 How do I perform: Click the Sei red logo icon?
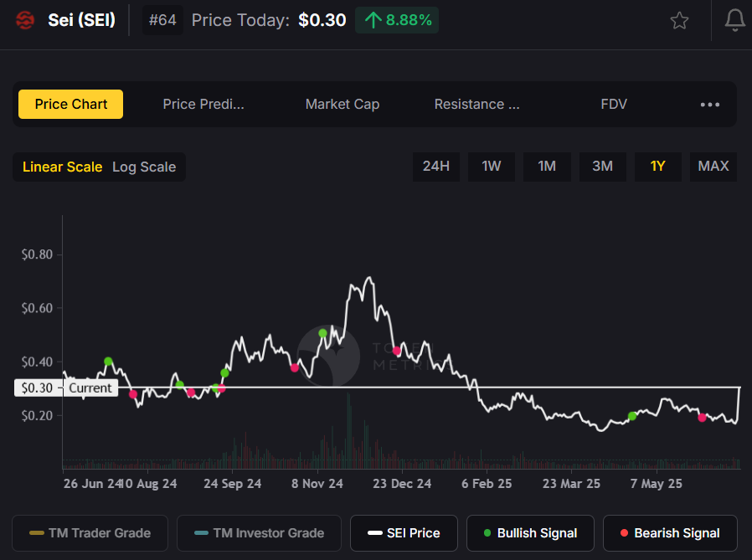[25, 20]
